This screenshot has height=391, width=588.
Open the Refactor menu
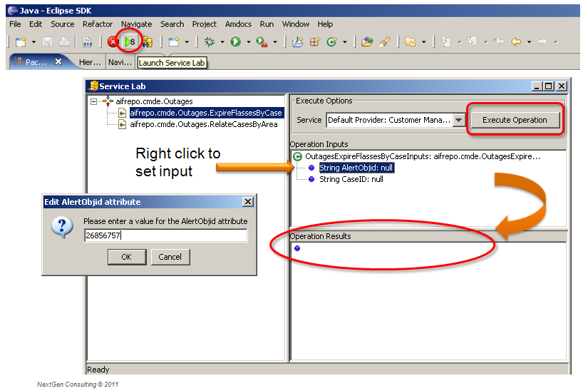[x=98, y=24]
